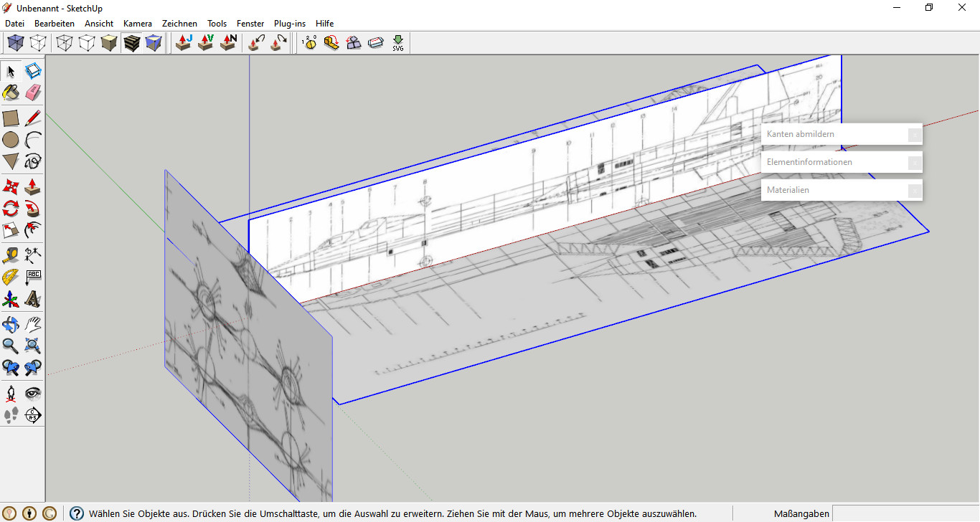Screen dimensions: 980x522
Task: Click the help question mark in status bar
Action: tap(77, 513)
